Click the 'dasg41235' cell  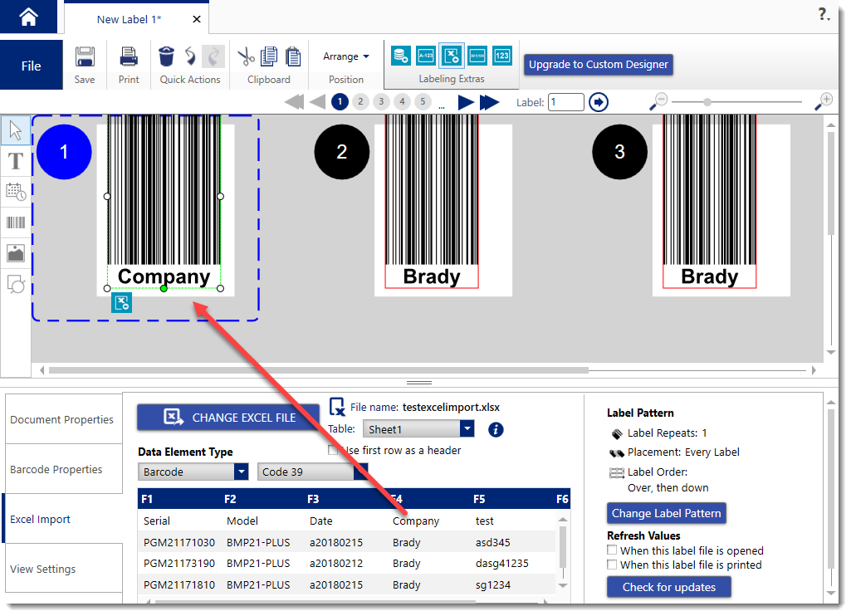[x=502, y=564]
